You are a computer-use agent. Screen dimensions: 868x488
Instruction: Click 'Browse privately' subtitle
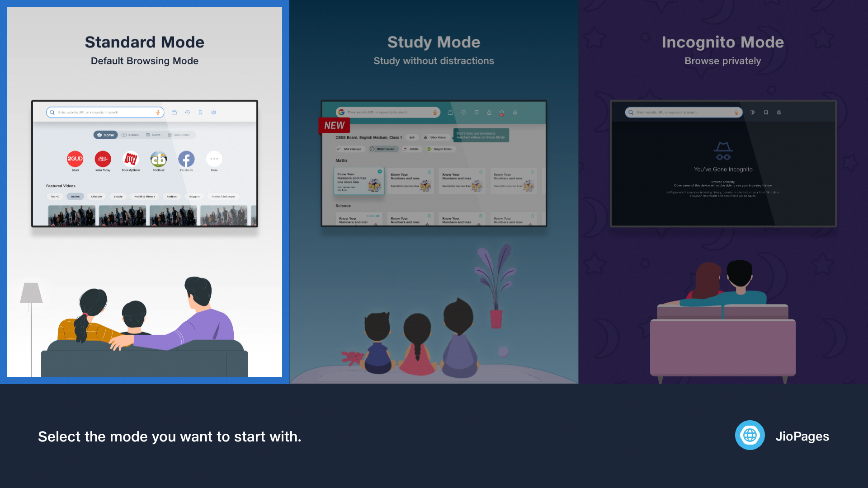(722, 61)
